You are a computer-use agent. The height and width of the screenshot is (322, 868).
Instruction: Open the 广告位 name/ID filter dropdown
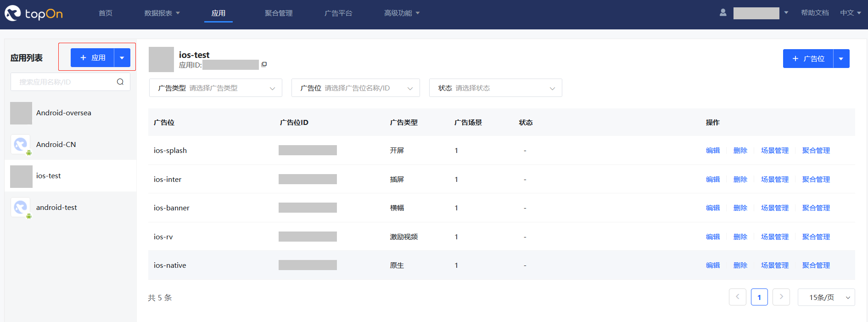pos(356,88)
